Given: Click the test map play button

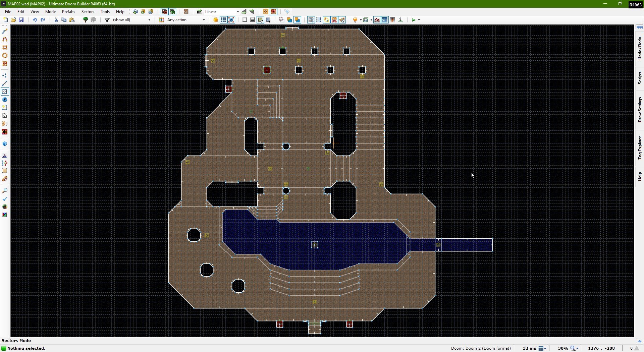Looking at the screenshot, I should [x=414, y=20].
